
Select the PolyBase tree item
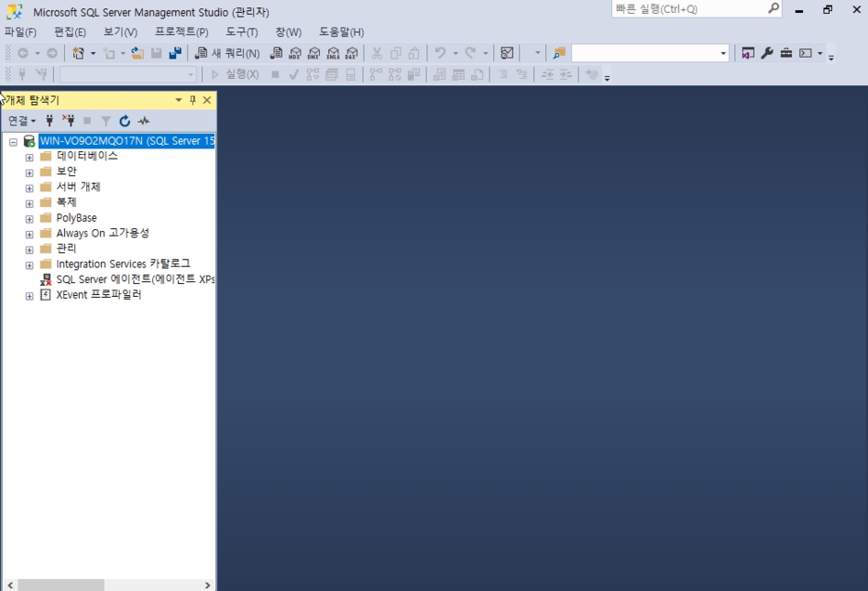76,218
